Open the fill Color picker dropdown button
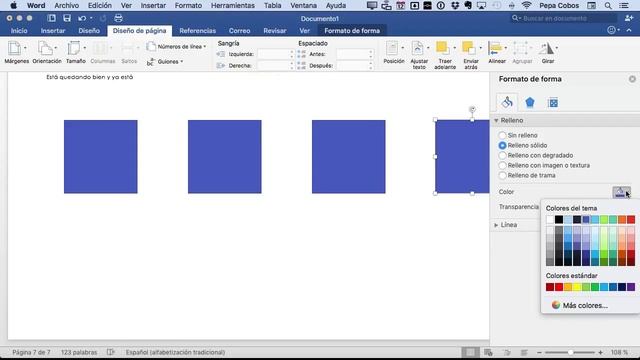Viewport: 640px width, 360px height. click(621, 192)
